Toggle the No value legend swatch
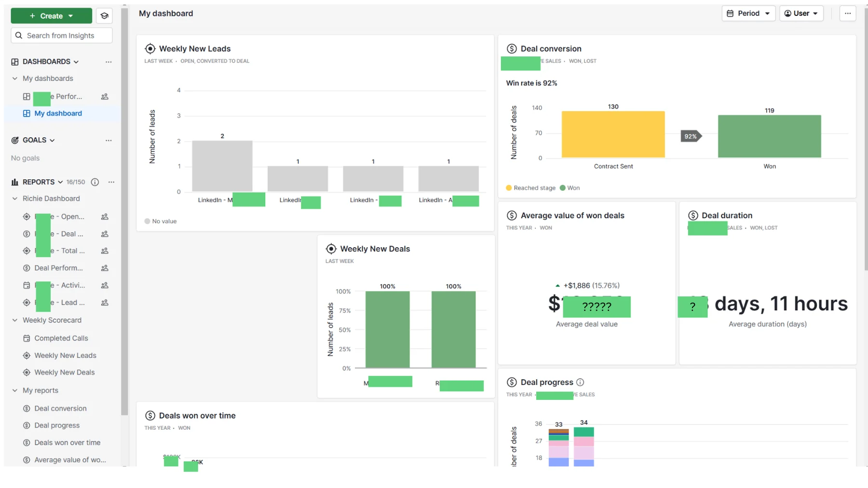The width and height of the screenshot is (868, 488). tap(147, 221)
